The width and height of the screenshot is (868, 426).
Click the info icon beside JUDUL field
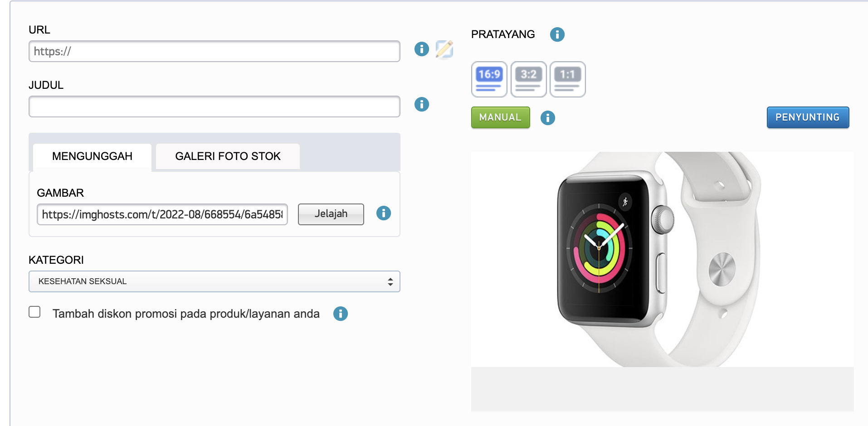pos(421,104)
